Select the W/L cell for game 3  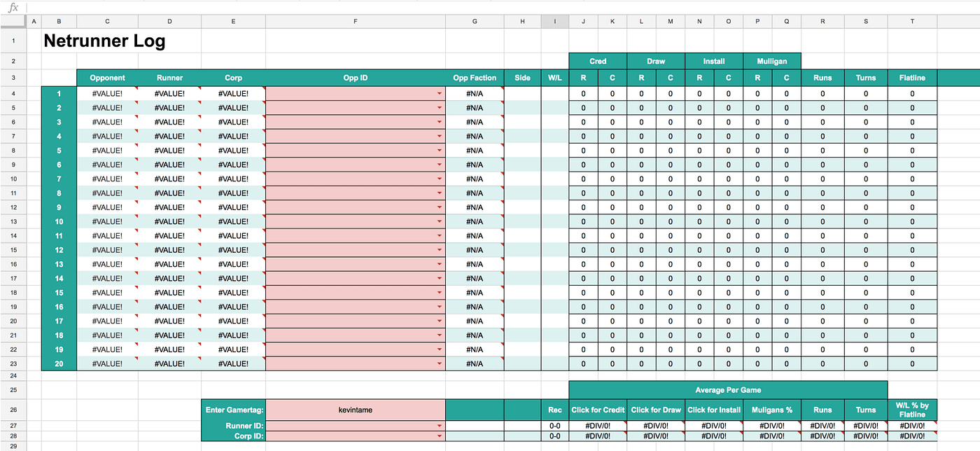pos(554,122)
